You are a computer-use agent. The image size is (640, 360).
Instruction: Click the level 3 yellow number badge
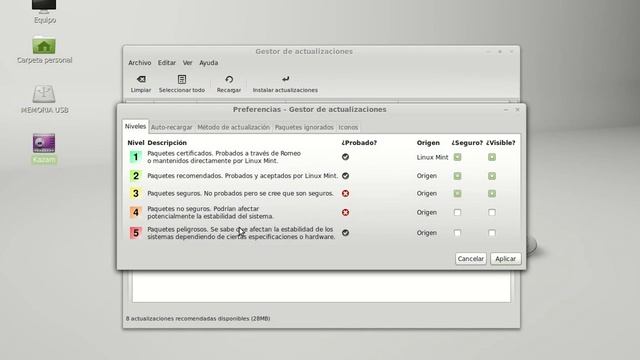136,193
